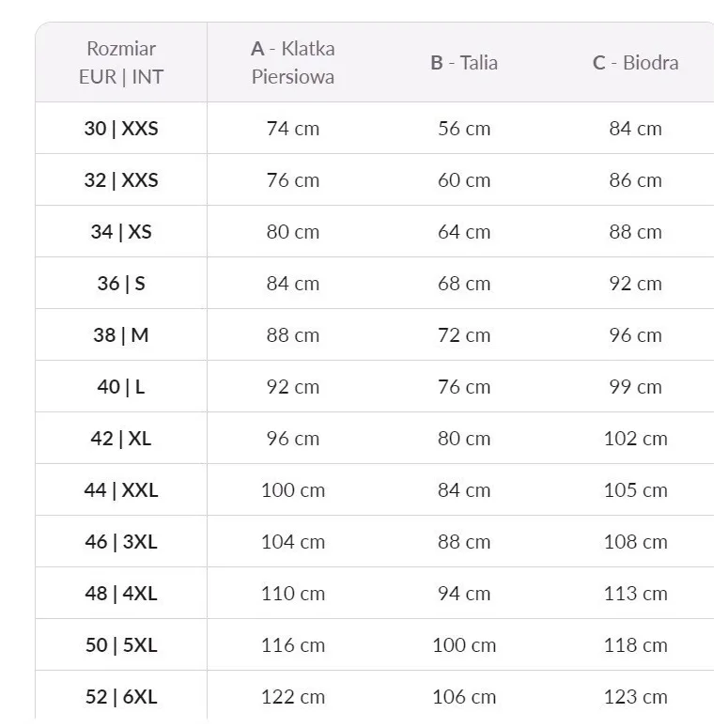Screen dimensions: 728x728
Task: Click the Rozmiar EUR | INT column header
Action: 121,63
